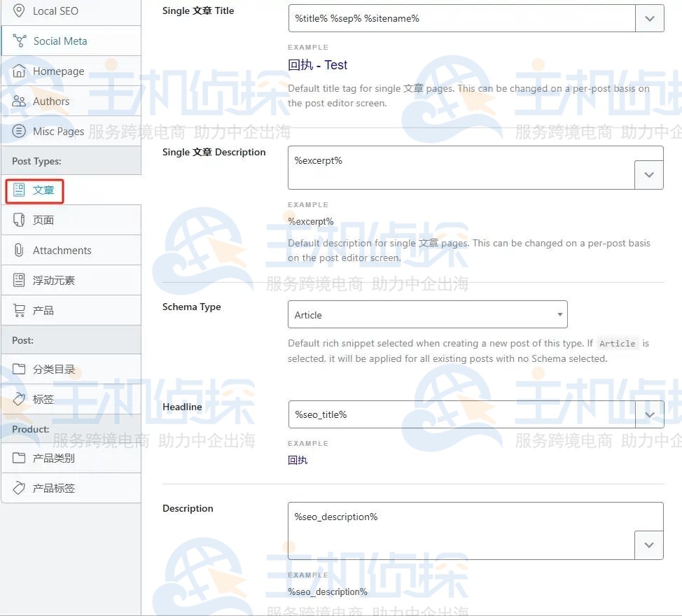Select the 分类目录 taxonomy tab
This screenshot has height=616, width=682.
pyautogui.click(x=53, y=369)
